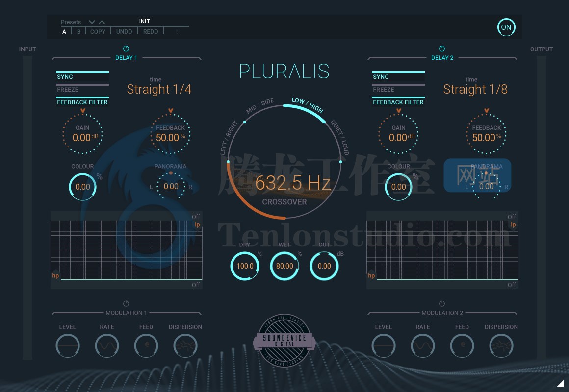569x392 pixels.
Task: Click the DRY level knob
Action: click(x=245, y=266)
